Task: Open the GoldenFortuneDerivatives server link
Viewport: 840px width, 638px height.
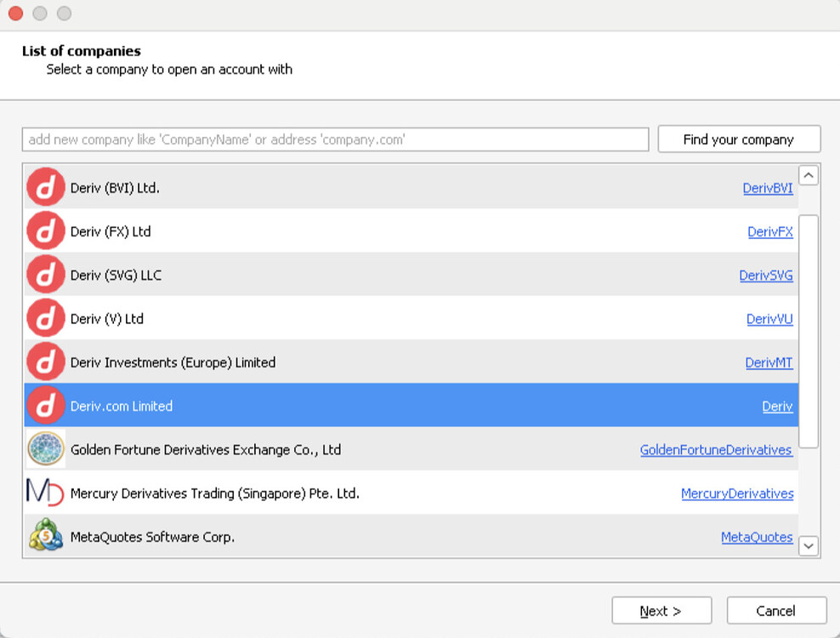Action: click(x=716, y=450)
